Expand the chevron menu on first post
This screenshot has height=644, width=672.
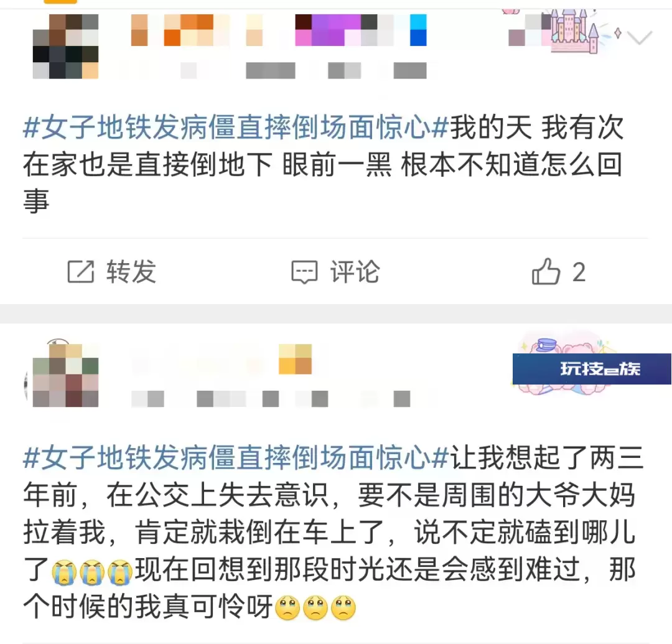(640, 37)
